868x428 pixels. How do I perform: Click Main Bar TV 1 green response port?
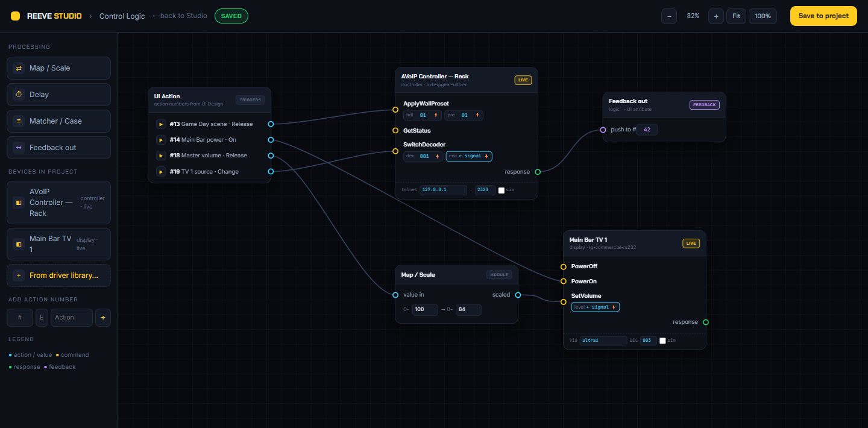(x=706, y=323)
